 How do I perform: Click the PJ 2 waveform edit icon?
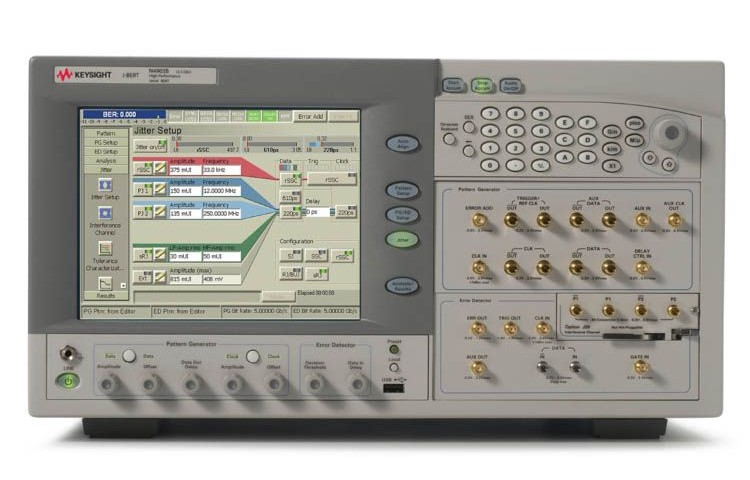point(159,213)
